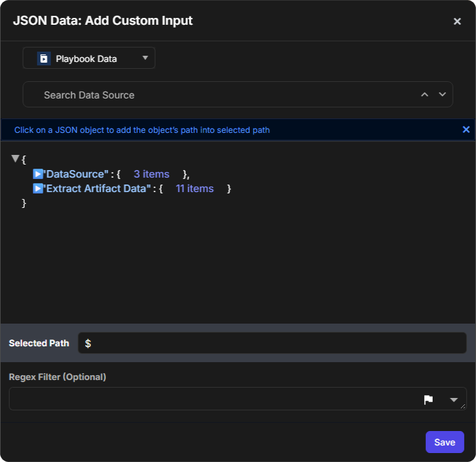Expand the Extract Artifact Data node

38,189
